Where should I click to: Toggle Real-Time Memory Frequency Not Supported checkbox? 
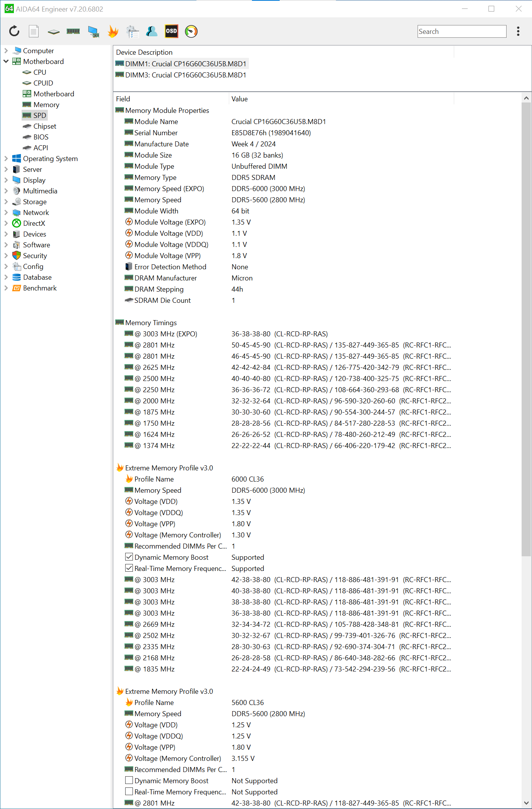(x=129, y=792)
